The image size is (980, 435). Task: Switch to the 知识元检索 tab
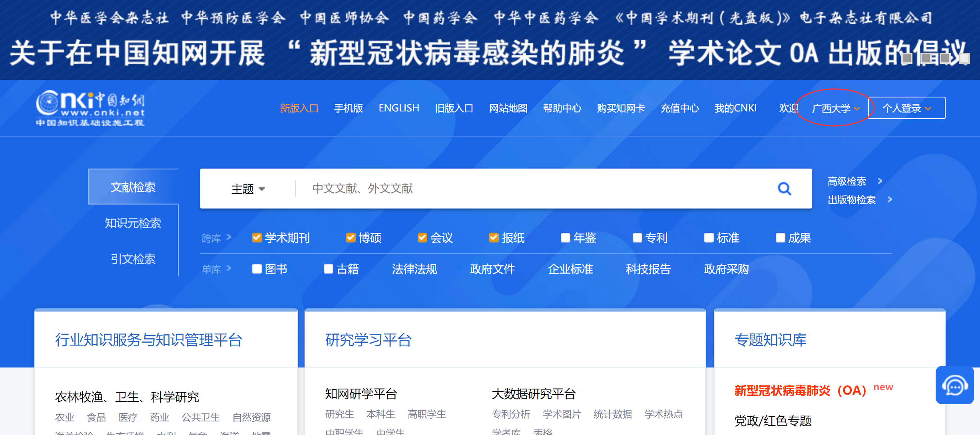(133, 223)
